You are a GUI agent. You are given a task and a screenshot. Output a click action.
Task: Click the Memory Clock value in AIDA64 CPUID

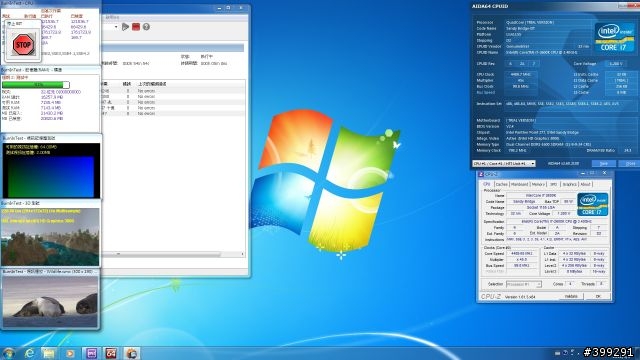coord(518,151)
